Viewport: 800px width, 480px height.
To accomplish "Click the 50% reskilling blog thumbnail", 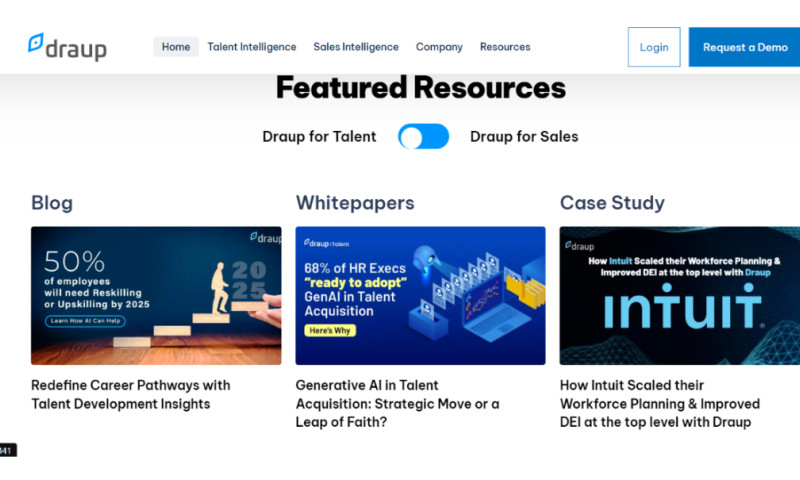I will coord(156,295).
